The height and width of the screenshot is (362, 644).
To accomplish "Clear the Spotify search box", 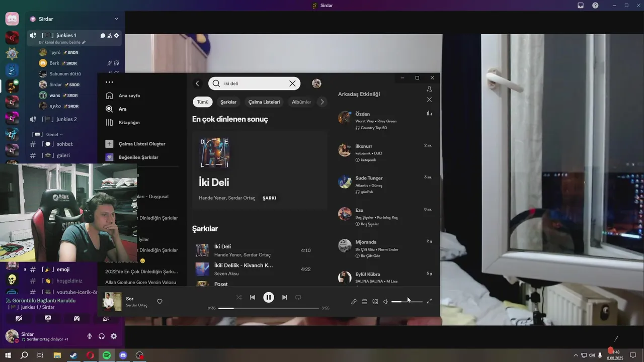I will pyautogui.click(x=292, y=83).
